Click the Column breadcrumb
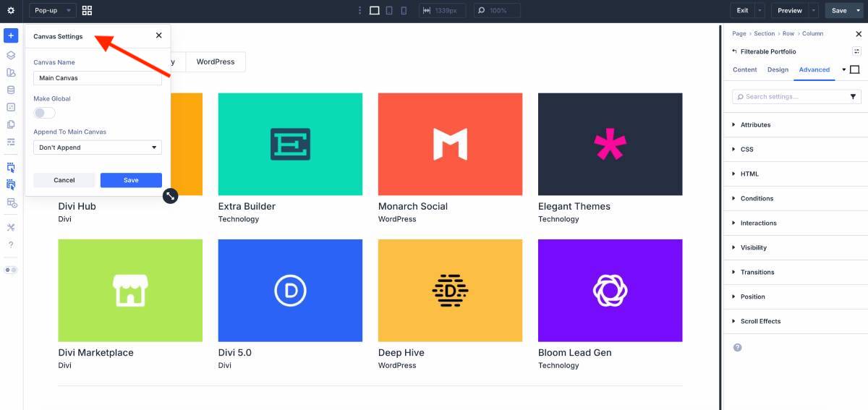This screenshot has height=410, width=868. pos(812,33)
